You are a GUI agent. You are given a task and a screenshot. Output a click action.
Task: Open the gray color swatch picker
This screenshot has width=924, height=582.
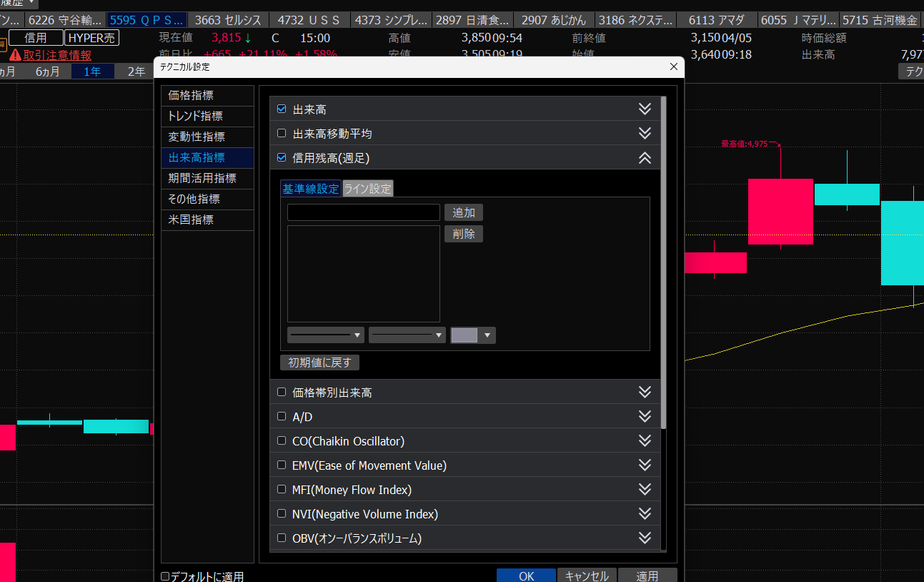[472, 335]
